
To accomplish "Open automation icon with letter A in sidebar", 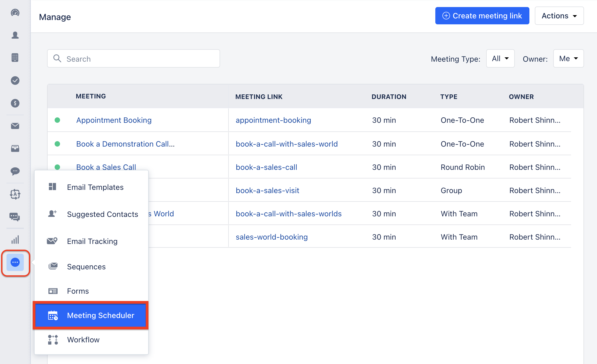I will pos(15,194).
